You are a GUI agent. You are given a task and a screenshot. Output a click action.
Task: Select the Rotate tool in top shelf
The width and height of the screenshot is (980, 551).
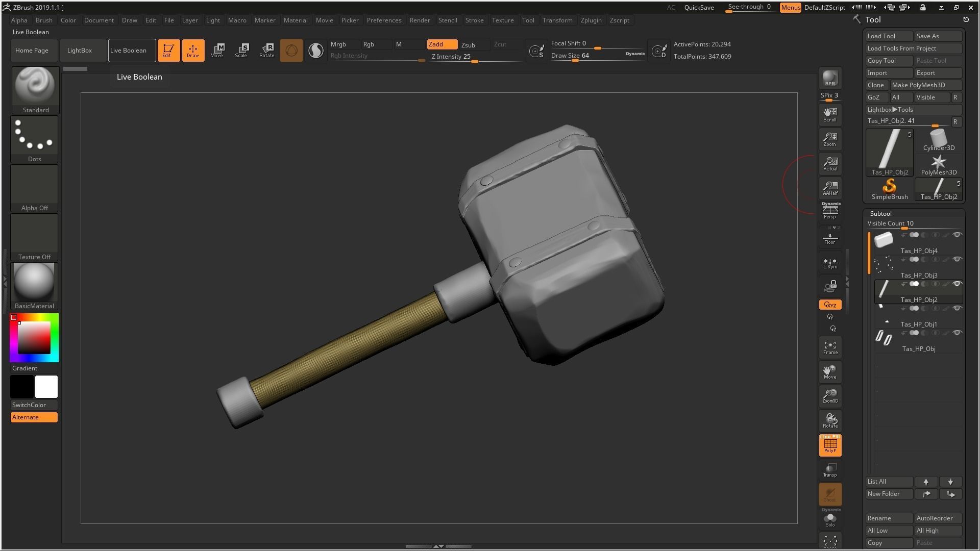[x=266, y=50]
